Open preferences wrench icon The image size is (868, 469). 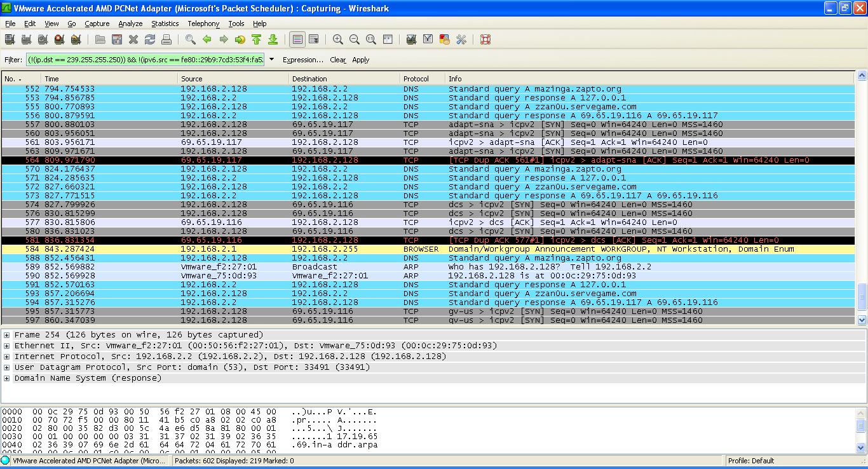[x=461, y=39]
